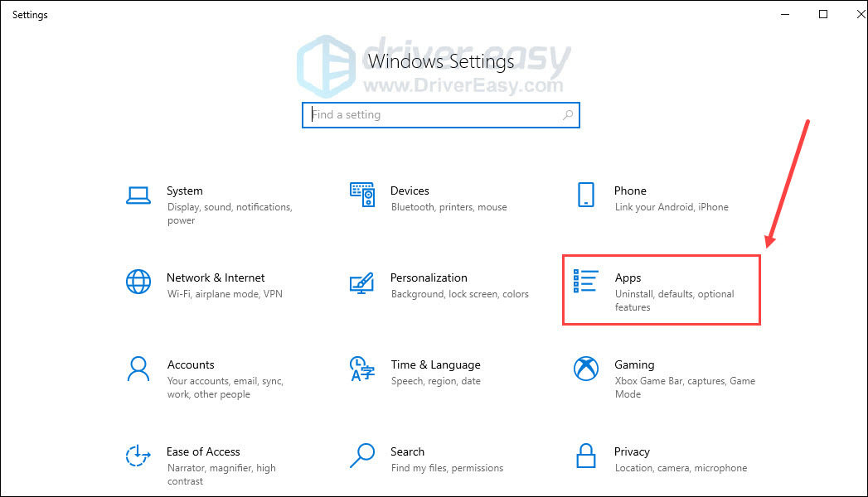The height and width of the screenshot is (497, 868).
Task: Minimize the Settings window
Action: tap(785, 14)
